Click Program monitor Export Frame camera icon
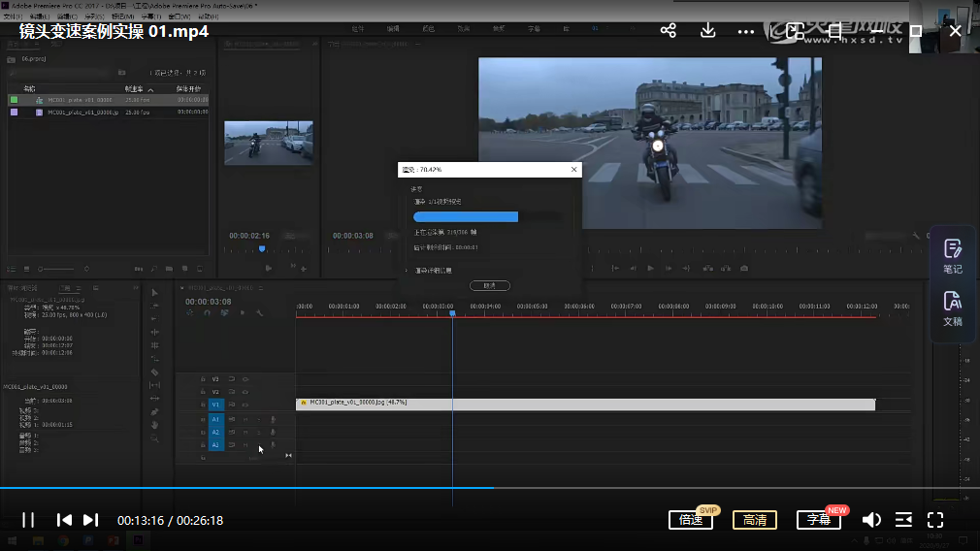 (x=744, y=268)
